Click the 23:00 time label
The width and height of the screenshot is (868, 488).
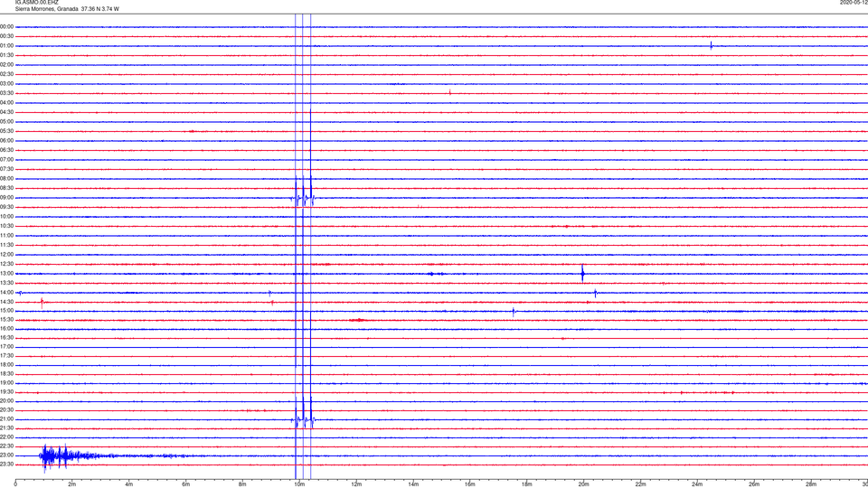(6, 455)
